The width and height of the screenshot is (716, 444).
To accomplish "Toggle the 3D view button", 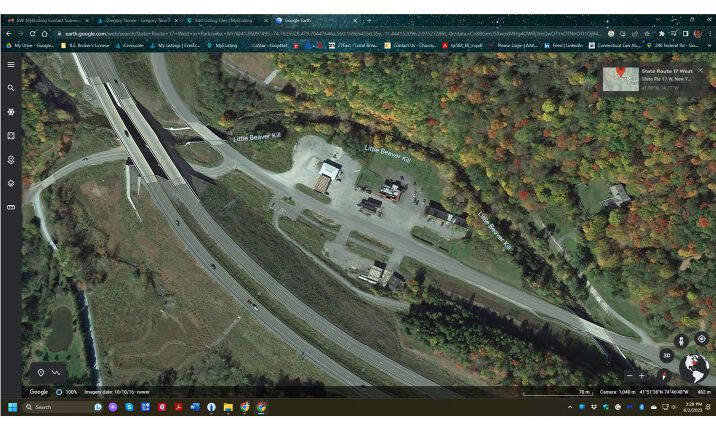I will tap(666, 355).
